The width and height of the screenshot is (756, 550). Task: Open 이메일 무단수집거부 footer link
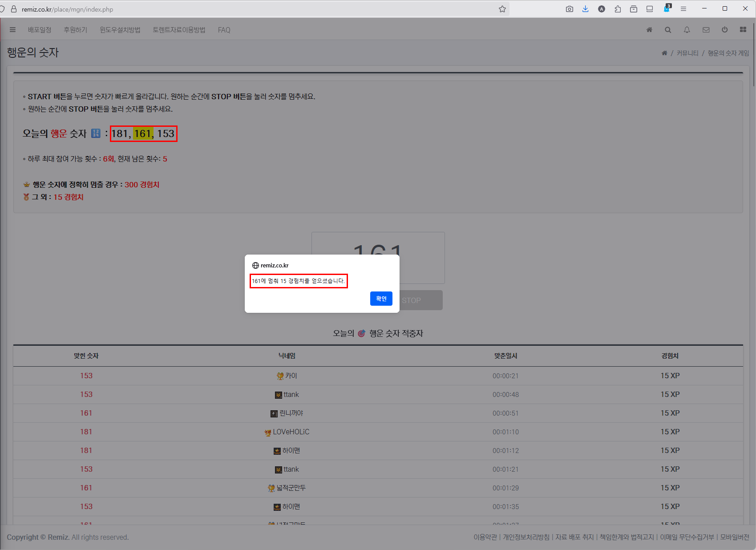pos(687,537)
